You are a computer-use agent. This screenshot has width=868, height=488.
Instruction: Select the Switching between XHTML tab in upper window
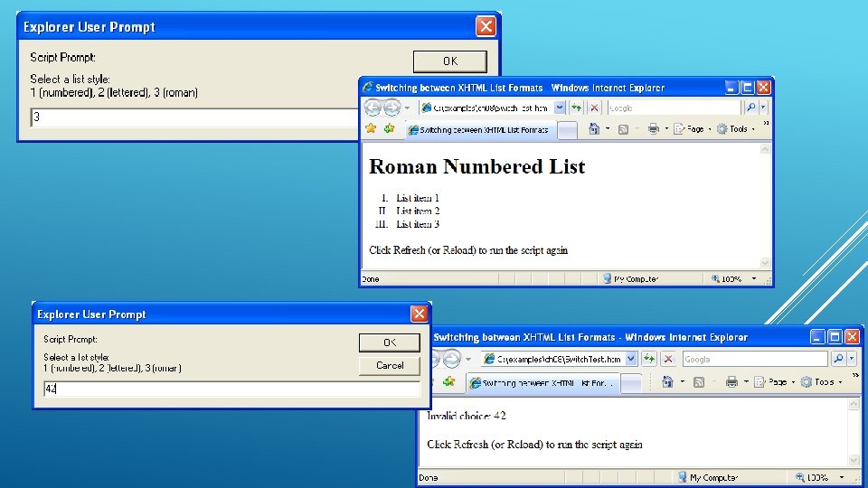click(x=479, y=129)
